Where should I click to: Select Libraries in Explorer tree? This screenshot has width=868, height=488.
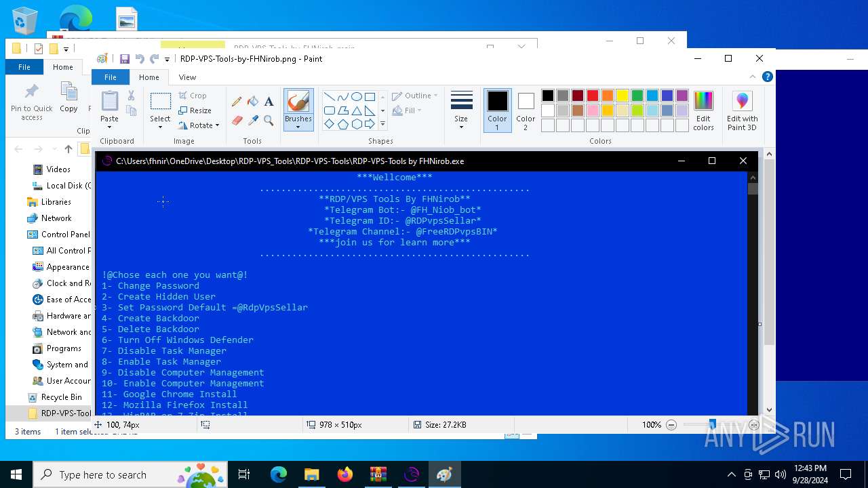pyautogui.click(x=56, y=202)
